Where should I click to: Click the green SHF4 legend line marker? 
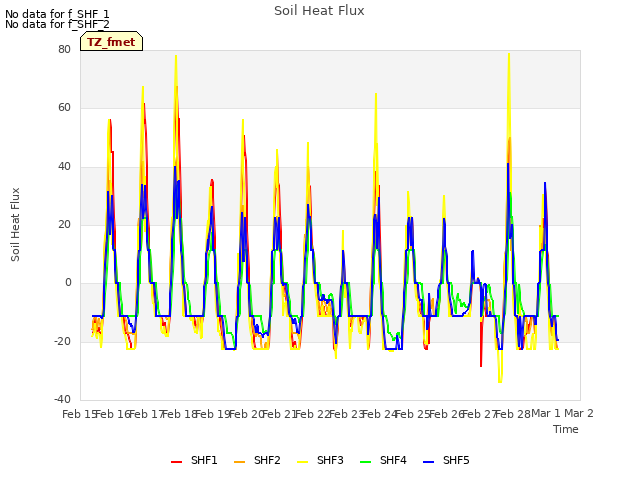point(365,462)
